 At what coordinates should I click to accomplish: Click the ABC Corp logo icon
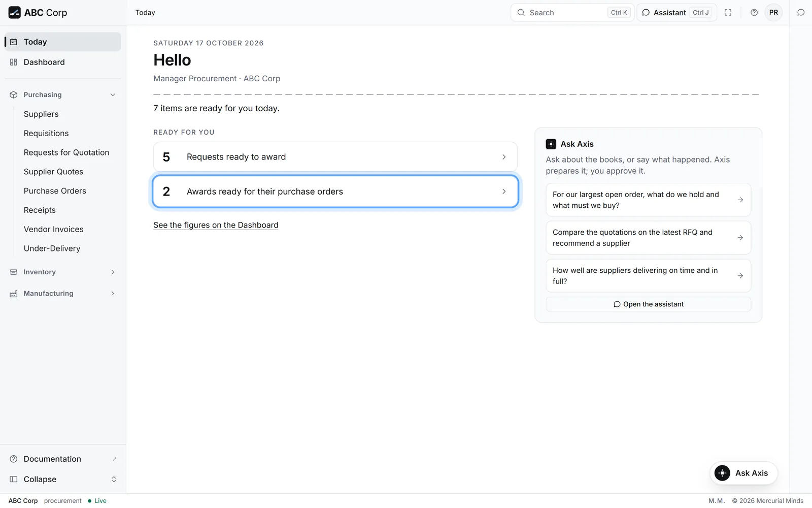[14, 13]
